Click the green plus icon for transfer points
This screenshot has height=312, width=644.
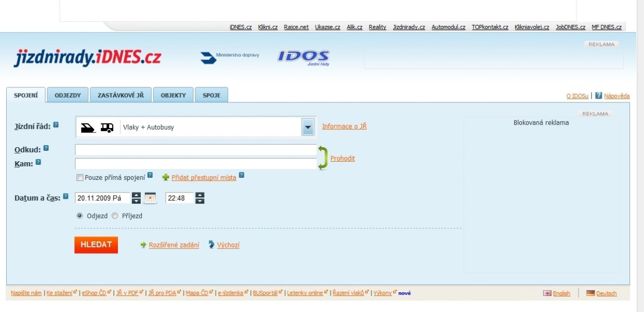[166, 177]
